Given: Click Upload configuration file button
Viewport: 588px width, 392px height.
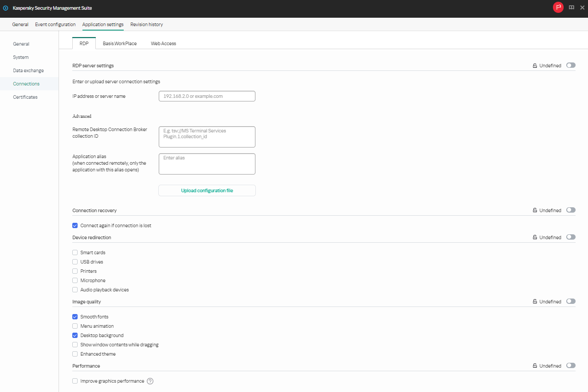Looking at the screenshot, I should click(207, 190).
